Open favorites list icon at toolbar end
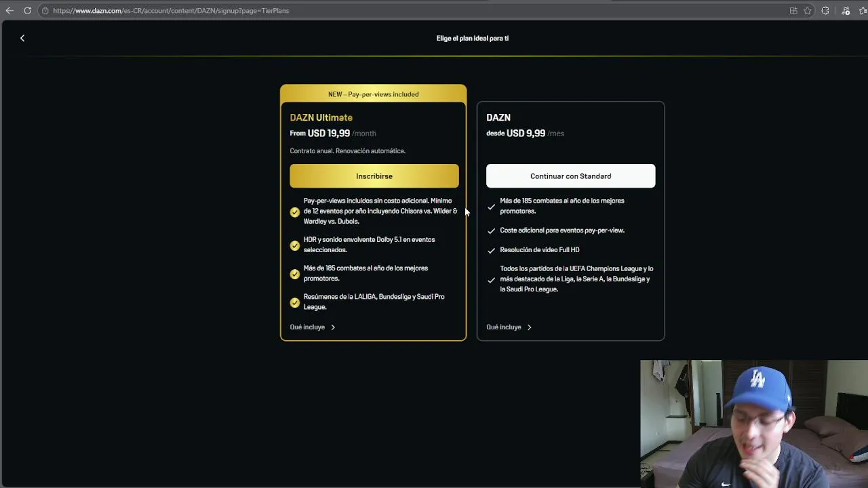 (863, 11)
